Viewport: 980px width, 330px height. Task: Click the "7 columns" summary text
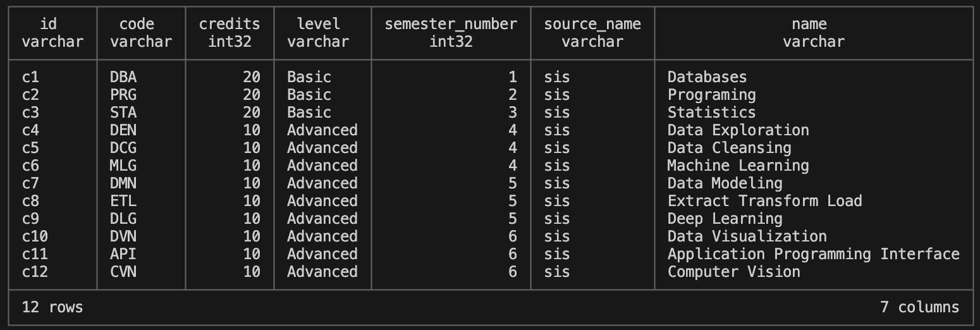pos(919,307)
